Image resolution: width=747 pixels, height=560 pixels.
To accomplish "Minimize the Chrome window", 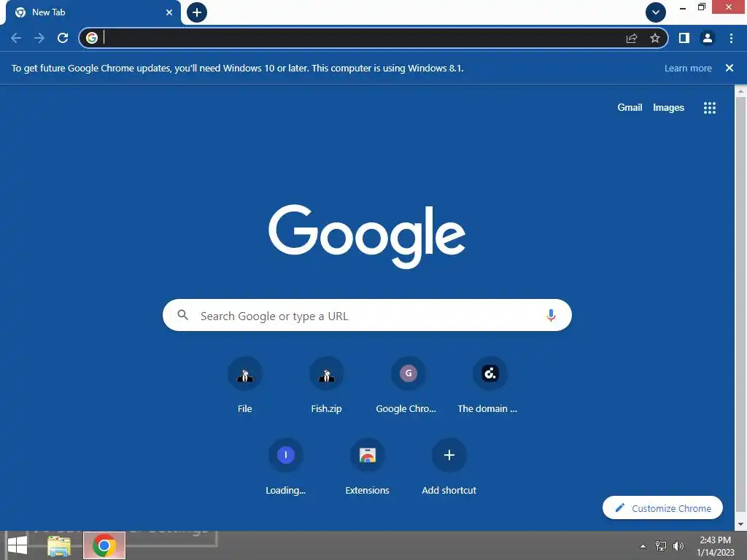I will point(683,7).
